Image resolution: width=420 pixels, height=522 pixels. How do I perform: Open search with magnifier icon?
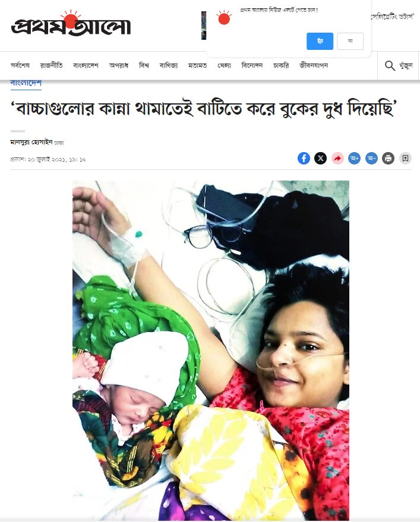point(390,65)
